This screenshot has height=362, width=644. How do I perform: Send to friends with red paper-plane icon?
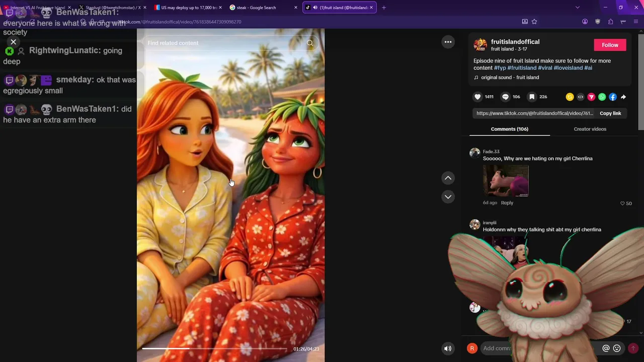click(591, 97)
